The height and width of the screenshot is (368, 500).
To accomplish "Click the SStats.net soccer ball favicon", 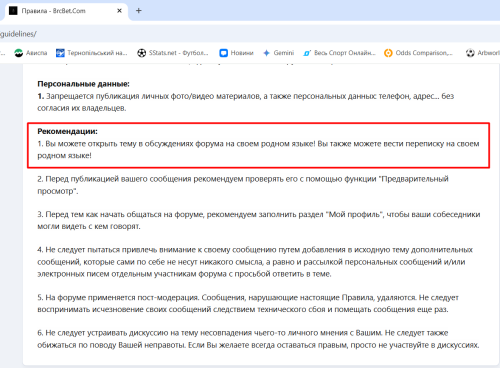I will [x=142, y=53].
